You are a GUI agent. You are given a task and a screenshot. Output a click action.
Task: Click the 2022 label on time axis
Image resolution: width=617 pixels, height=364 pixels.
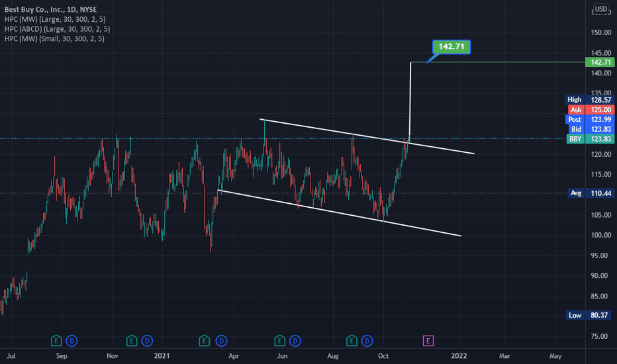coord(459,356)
